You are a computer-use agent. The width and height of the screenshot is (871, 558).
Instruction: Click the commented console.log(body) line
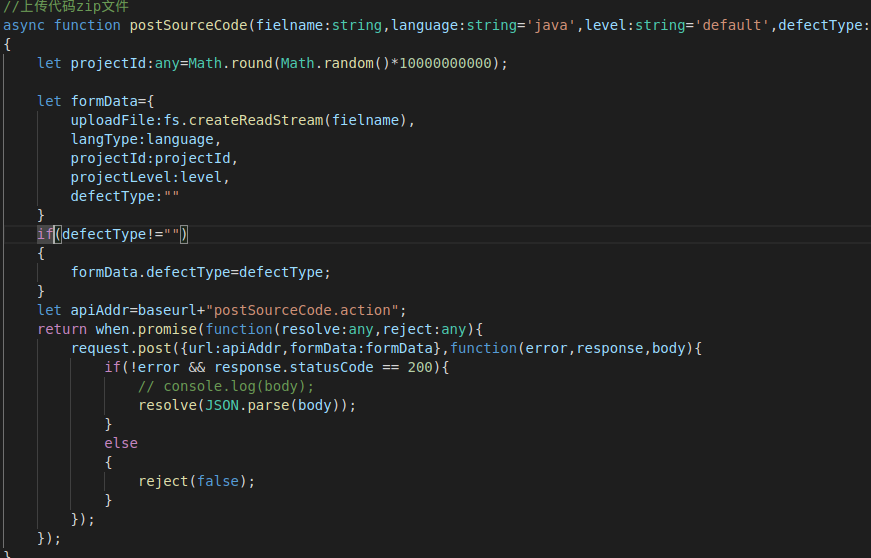click(x=226, y=386)
